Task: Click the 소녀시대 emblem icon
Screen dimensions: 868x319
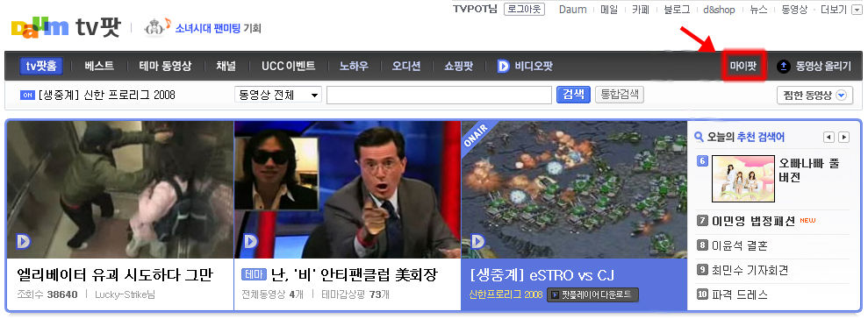Action: (x=157, y=28)
